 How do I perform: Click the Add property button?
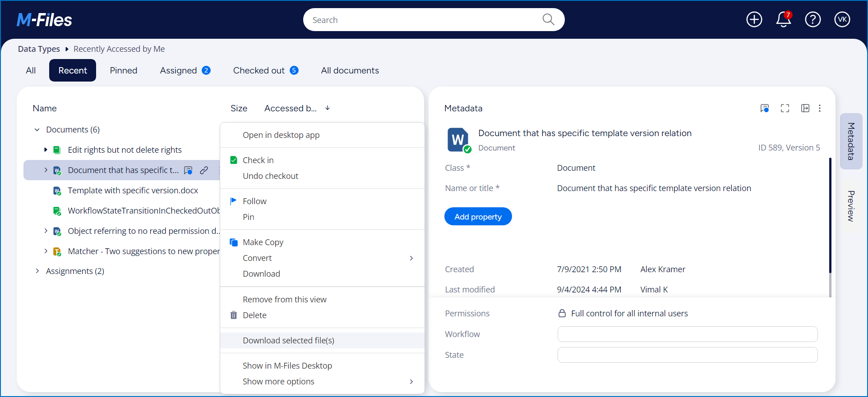[x=478, y=217]
